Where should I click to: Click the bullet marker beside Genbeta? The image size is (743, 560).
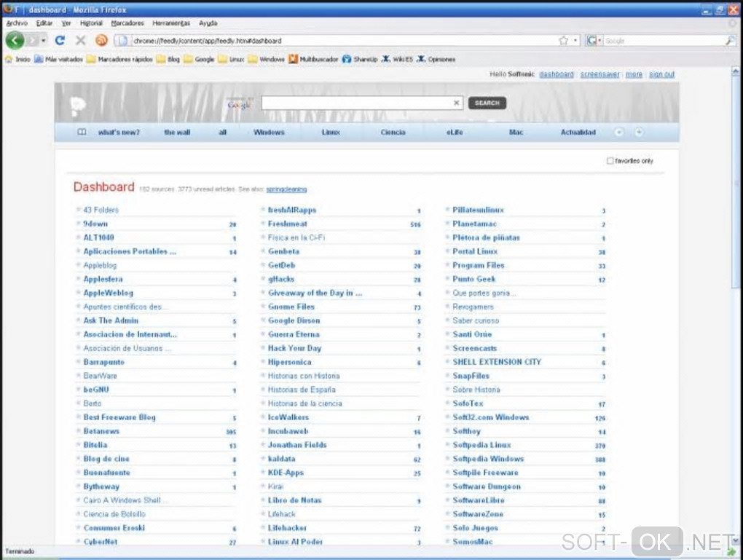tap(263, 251)
